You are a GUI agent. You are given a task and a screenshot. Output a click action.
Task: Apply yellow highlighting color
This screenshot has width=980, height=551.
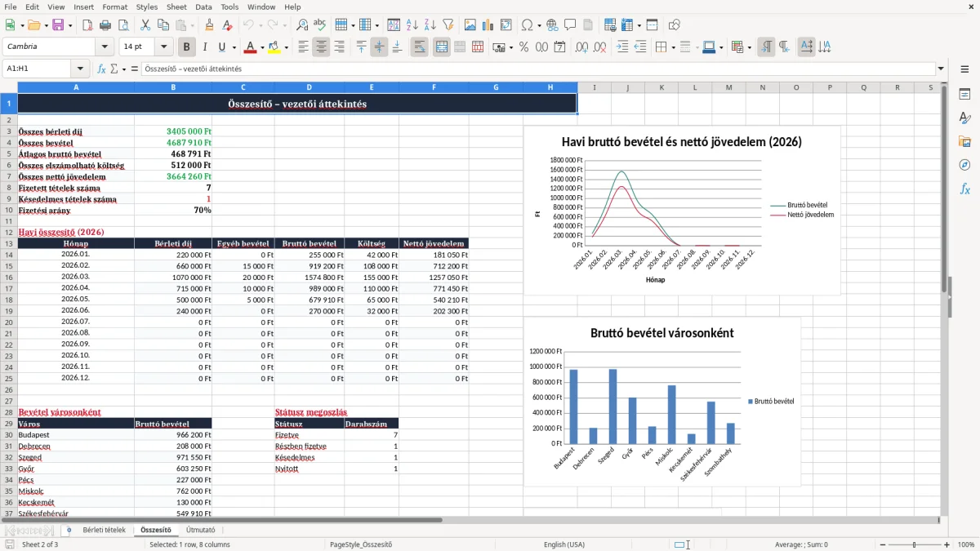coord(274,47)
